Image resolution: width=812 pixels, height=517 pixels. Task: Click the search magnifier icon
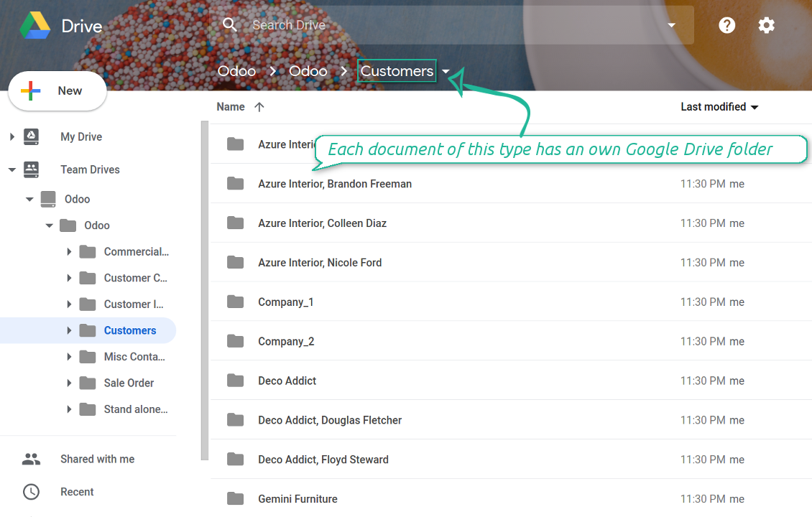coord(229,24)
